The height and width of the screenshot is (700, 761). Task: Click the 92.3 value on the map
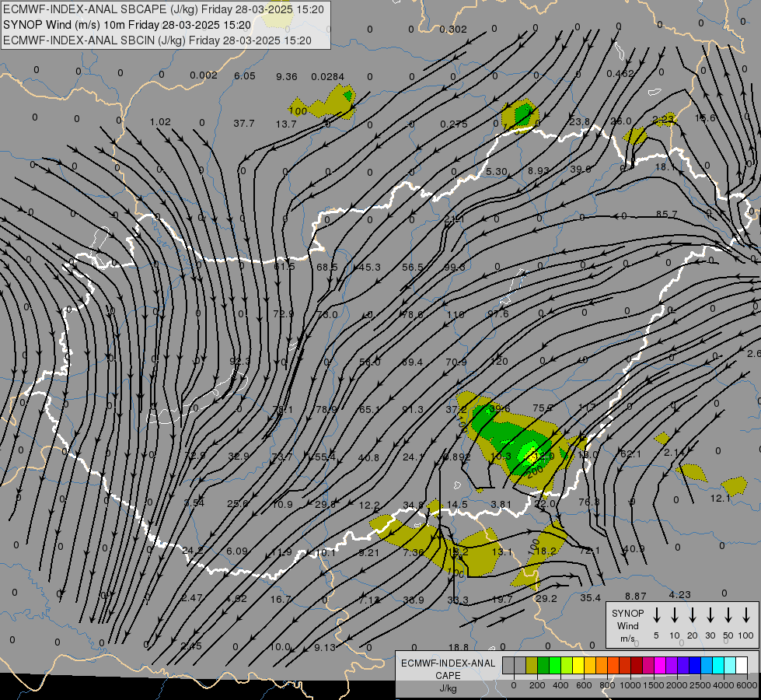click(239, 362)
